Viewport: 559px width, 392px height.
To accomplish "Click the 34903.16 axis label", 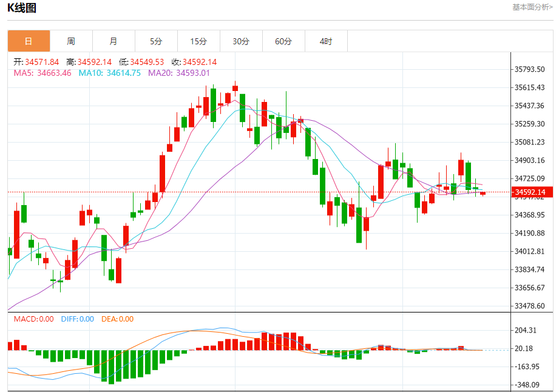I will point(530,160).
